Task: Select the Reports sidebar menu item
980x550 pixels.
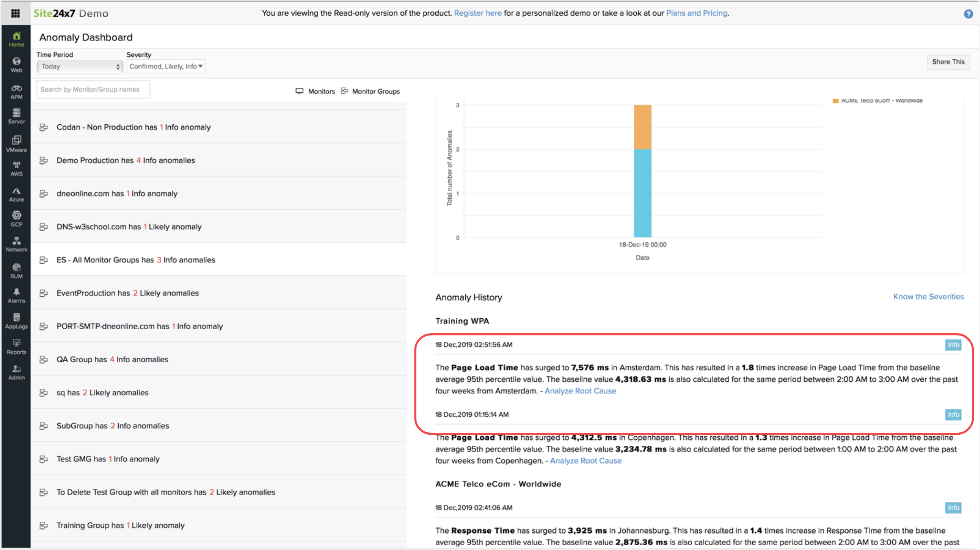Action: click(x=16, y=347)
